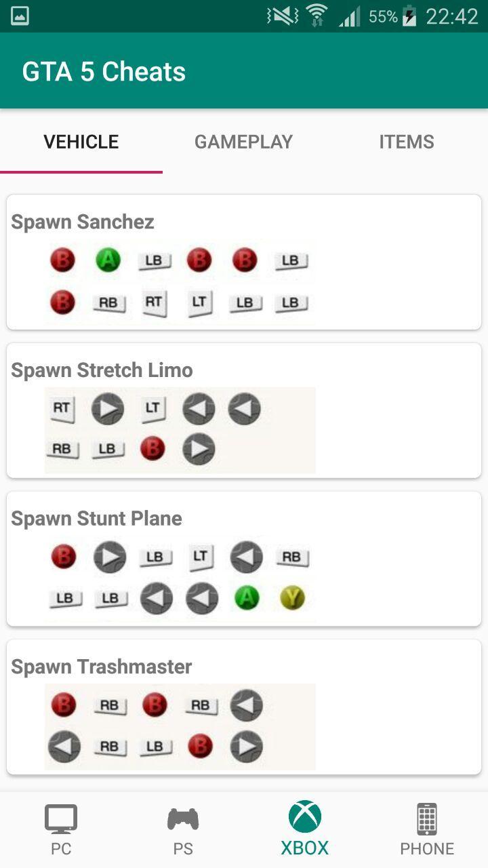Select the VEHICLE tab
Screen dimensions: 488x868
81,142
